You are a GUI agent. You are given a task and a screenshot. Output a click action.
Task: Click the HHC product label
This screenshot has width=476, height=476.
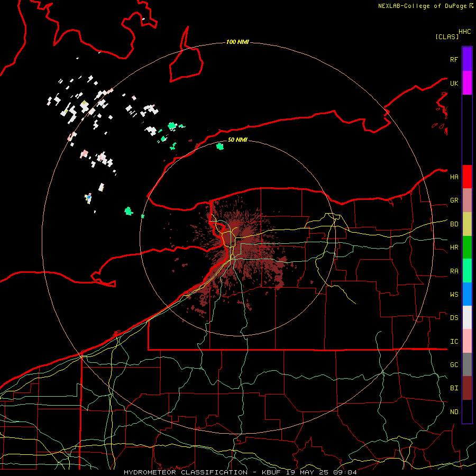point(465,32)
